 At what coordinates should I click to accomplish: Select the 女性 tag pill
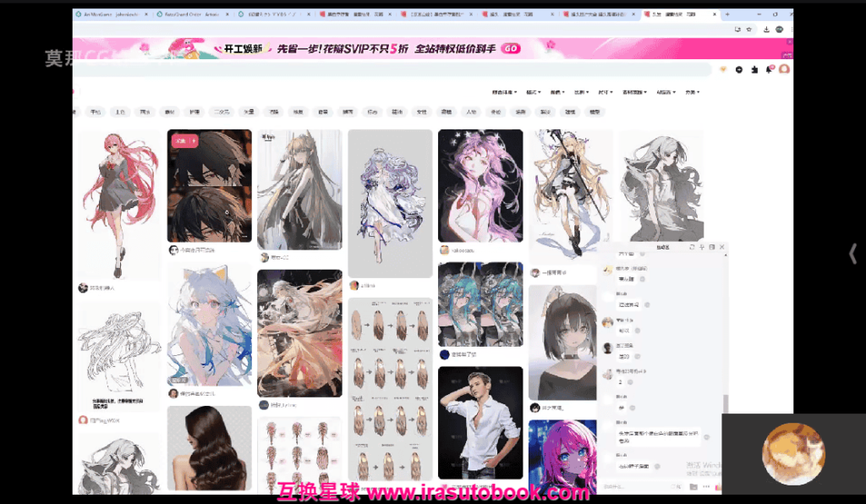(421, 112)
